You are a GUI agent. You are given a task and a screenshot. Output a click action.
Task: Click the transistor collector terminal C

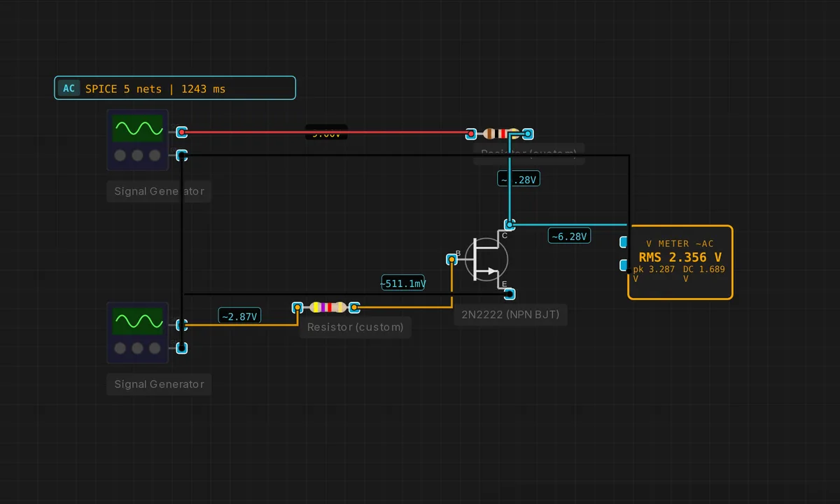coord(510,225)
